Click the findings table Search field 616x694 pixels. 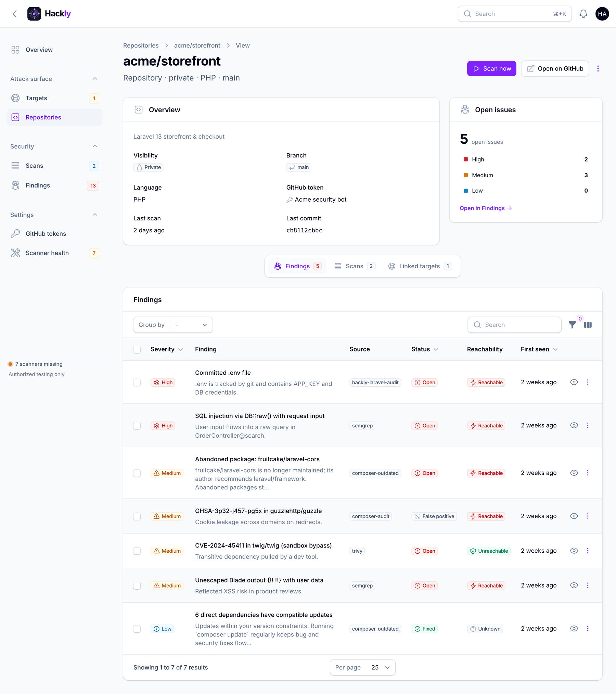(514, 325)
